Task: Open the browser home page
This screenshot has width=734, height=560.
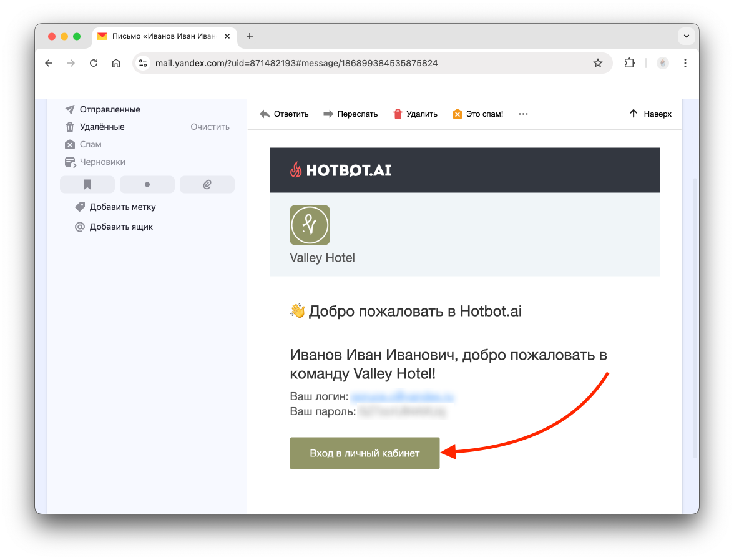Action: (x=116, y=63)
